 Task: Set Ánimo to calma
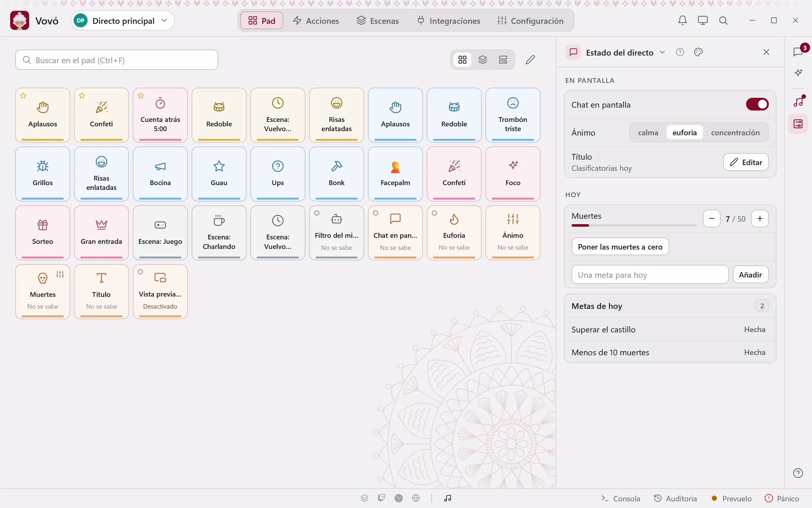tap(648, 133)
